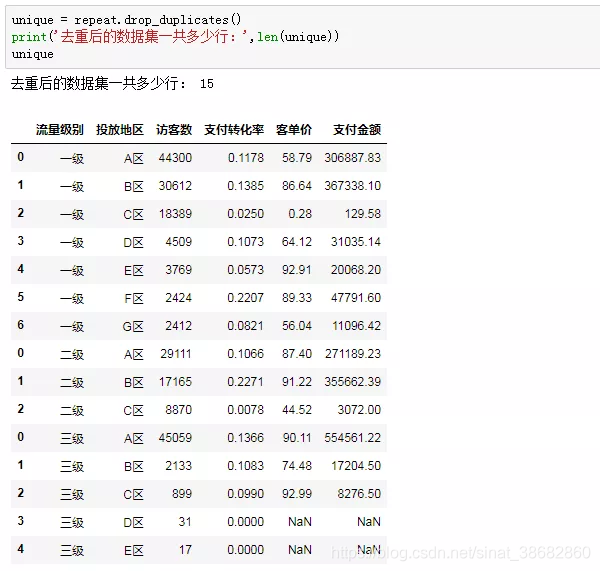Click the unit price 56.04

[x=297, y=326]
